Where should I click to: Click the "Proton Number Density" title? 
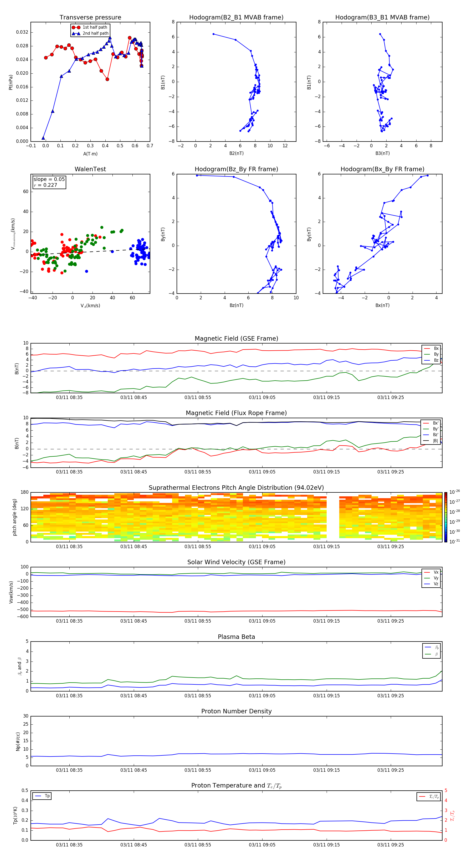(x=236, y=711)
